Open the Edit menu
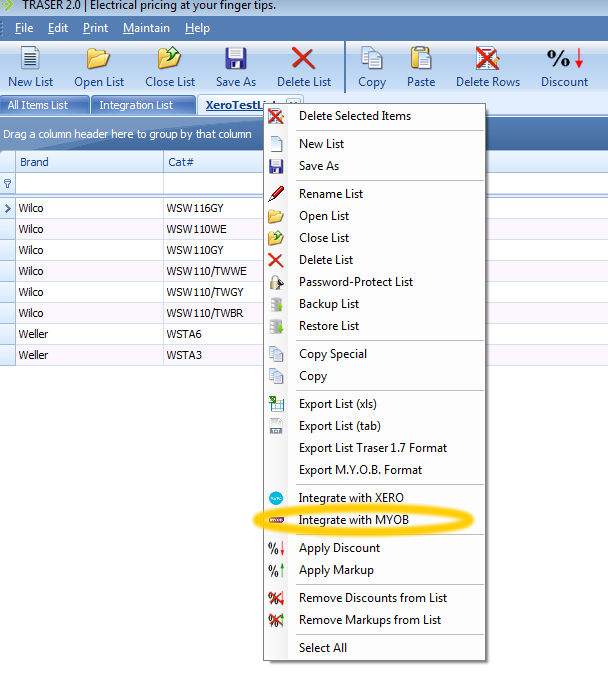The height and width of the screenshot is (678, 608). pos(58,28)
